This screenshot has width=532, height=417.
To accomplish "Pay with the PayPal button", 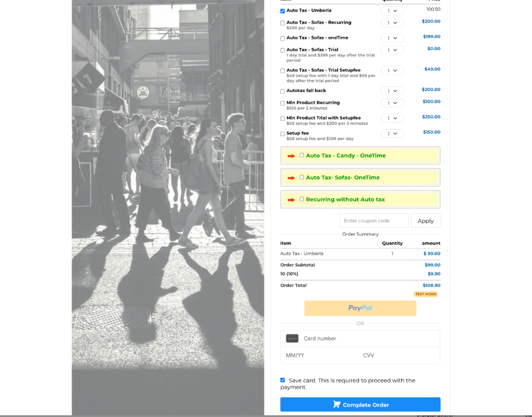I will click(360, 308).
